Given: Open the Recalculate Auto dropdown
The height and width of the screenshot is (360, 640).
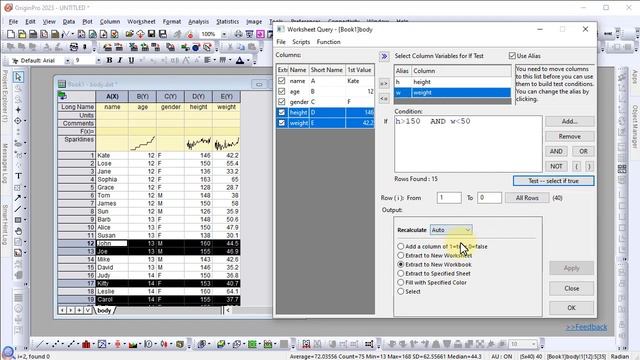Looking at the screenshot, I should (x=451, y=230).
